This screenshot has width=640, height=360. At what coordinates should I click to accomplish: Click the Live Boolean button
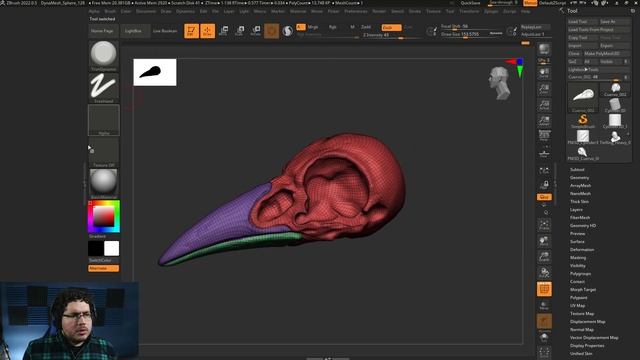pos(165,31)
